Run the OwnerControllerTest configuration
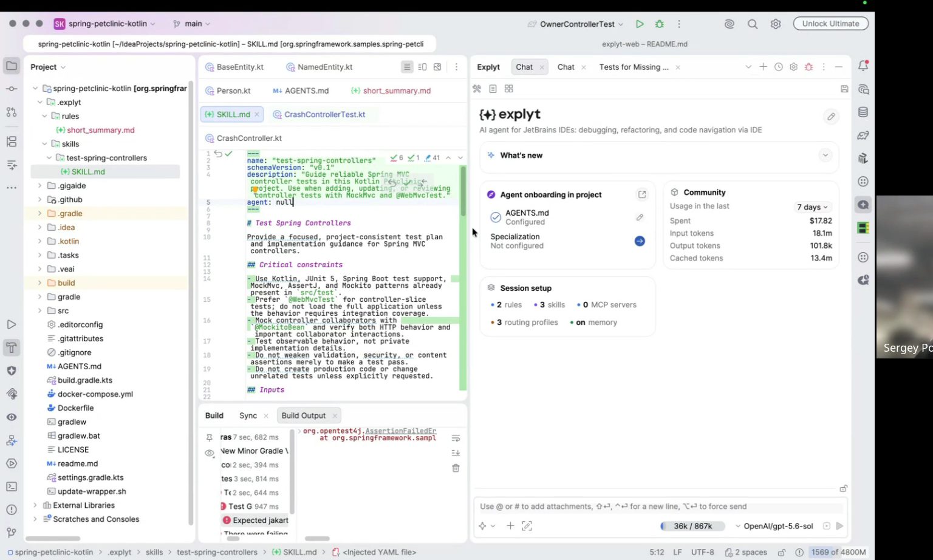 [640, 24]
